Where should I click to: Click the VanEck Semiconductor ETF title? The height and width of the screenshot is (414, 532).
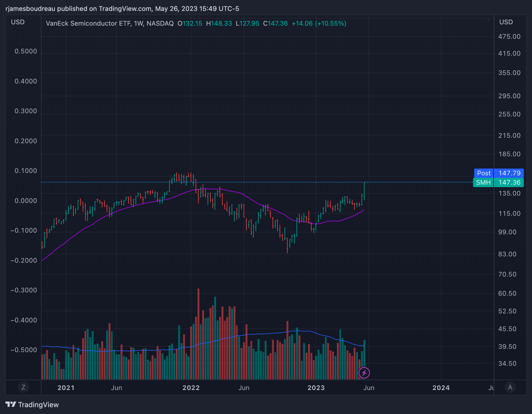pos(88,23)
